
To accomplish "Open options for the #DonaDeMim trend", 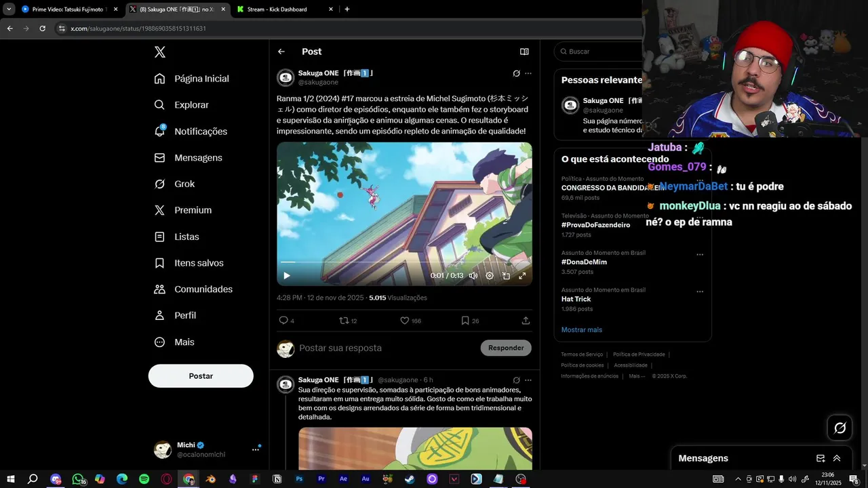I will point(700,255).
